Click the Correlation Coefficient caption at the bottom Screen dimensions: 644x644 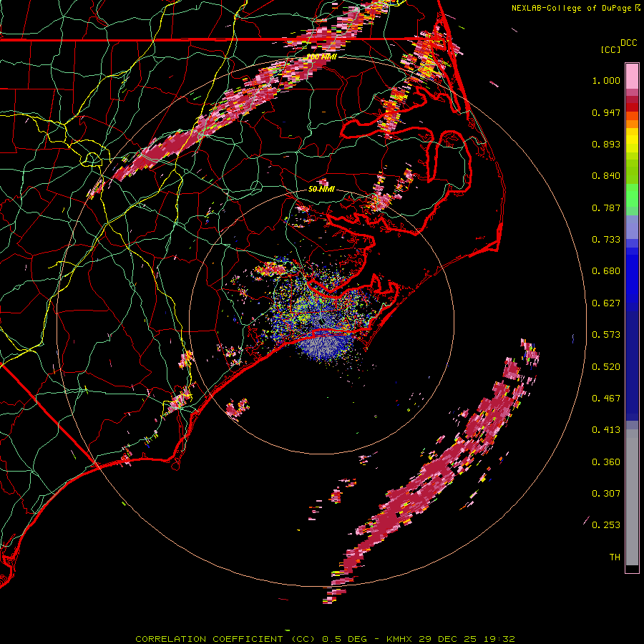pyautogui.click(x=325, y=639)
